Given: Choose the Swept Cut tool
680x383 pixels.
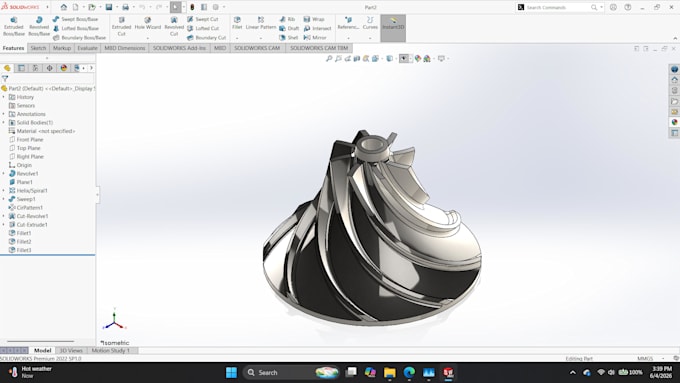Looking at the screenshot, I should point(203,19).
